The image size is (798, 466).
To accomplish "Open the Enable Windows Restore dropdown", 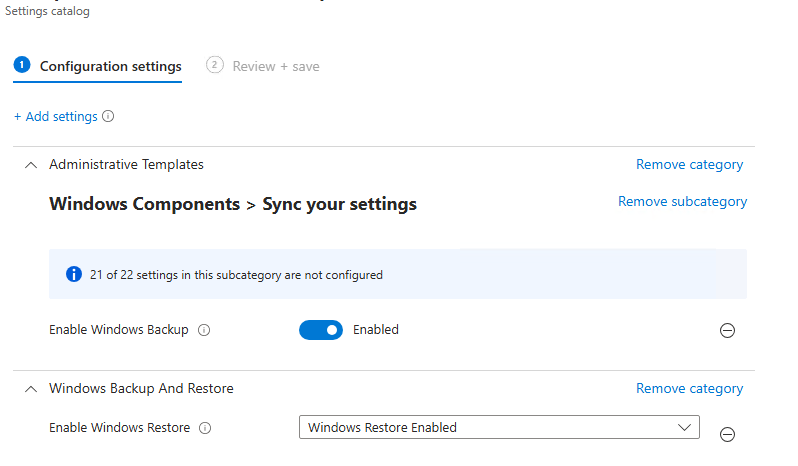I will (x=499, y=427).
